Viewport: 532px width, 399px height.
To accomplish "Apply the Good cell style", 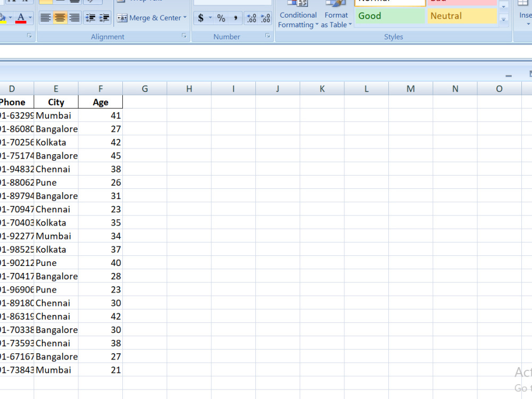I will (390, 16).
